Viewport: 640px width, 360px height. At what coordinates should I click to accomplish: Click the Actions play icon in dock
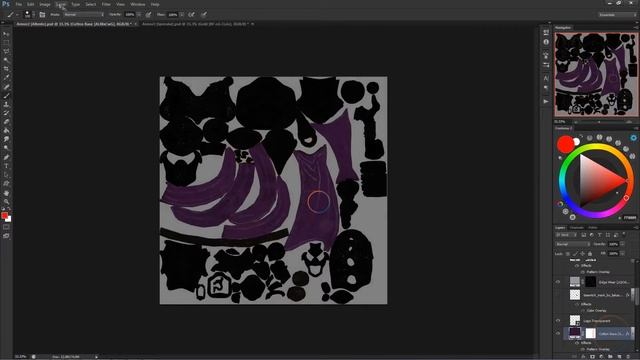pos(546,101)
